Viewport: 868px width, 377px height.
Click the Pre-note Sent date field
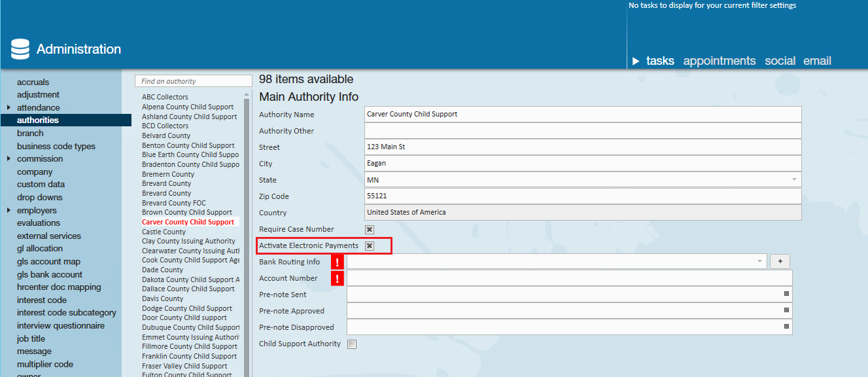(x=569, y=294)
